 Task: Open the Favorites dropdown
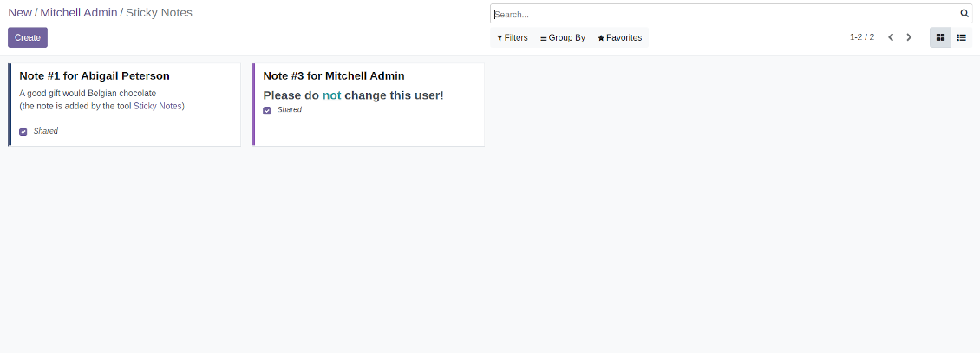(x=620, y=38)
